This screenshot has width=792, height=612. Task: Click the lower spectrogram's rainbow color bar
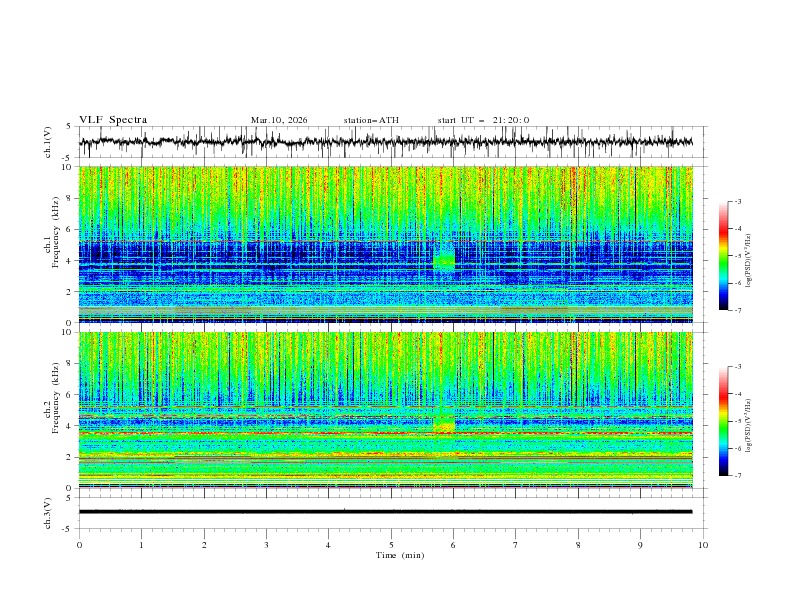point(723,421)
